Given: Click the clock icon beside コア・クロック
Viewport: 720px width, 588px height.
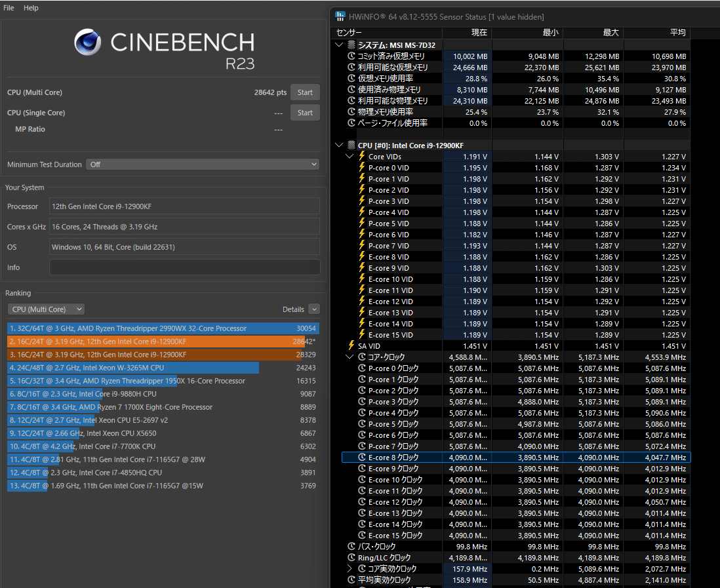Looking at the screenshot, I should pyautogui.click(x=362, y=357).
